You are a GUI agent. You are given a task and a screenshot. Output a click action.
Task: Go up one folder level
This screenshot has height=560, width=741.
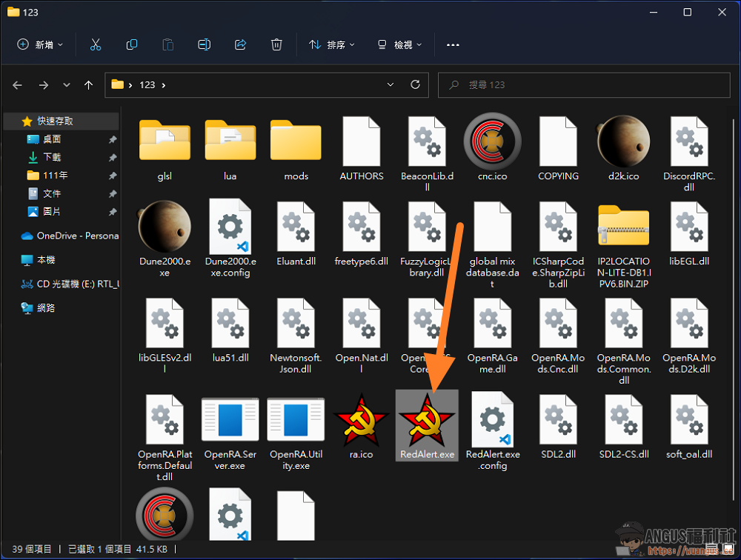coord(88,85)
